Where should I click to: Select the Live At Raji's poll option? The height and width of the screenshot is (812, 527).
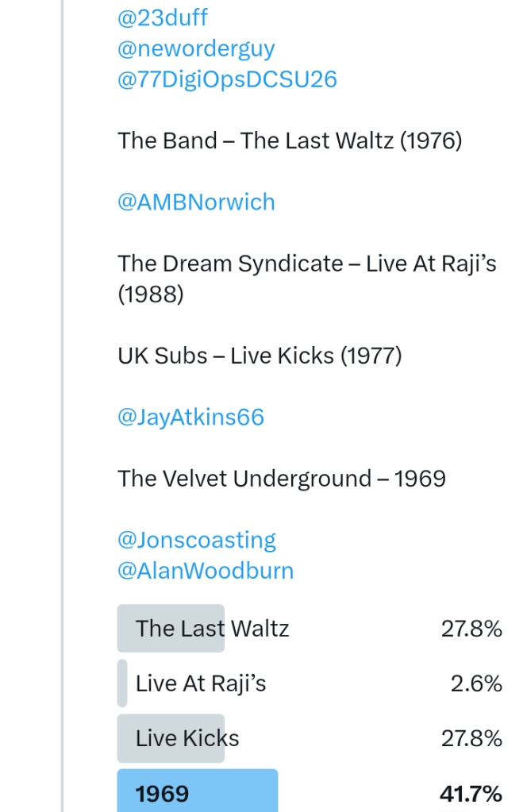pos(201,683)
